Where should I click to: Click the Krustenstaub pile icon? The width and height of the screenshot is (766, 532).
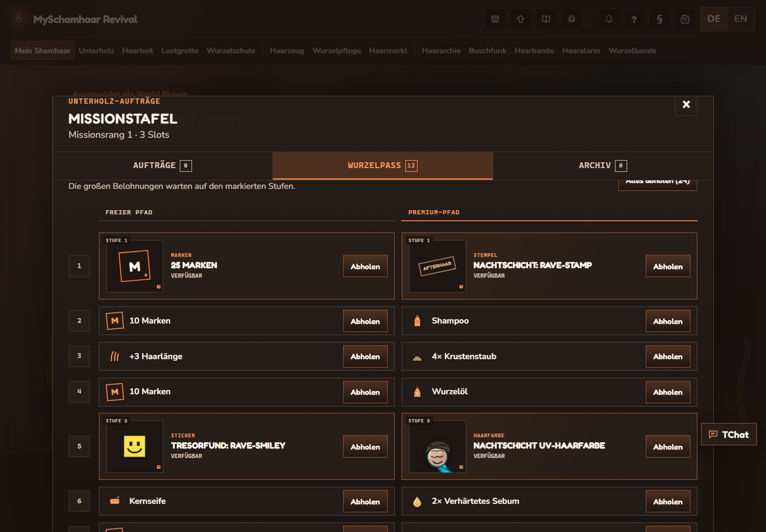point(418,356)
